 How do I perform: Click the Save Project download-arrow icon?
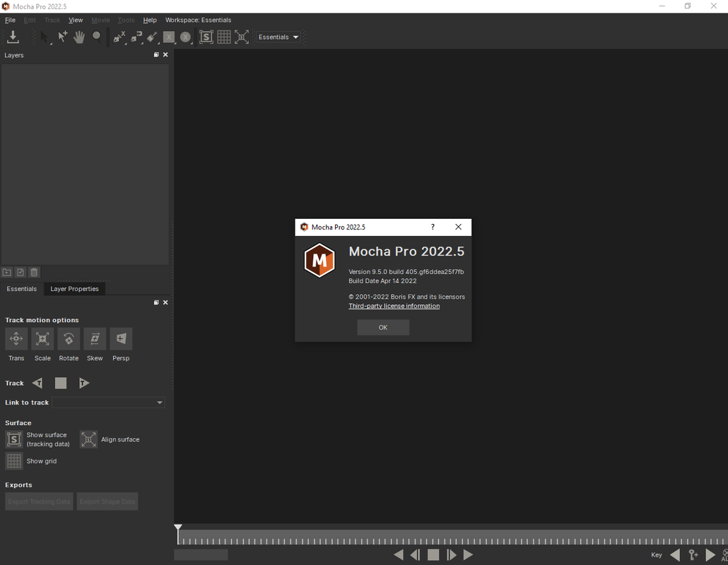point(13,37)
